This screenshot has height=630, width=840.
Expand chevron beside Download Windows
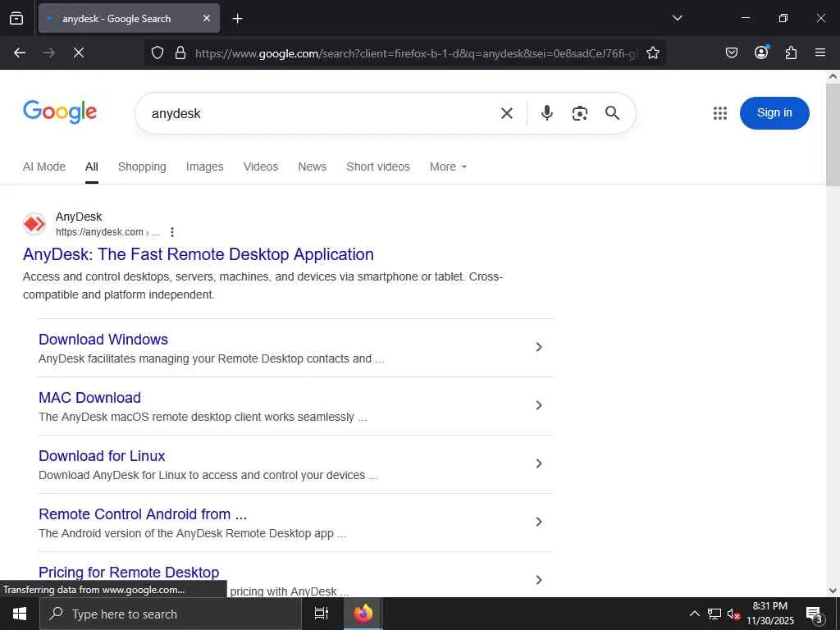click(539, 347)
